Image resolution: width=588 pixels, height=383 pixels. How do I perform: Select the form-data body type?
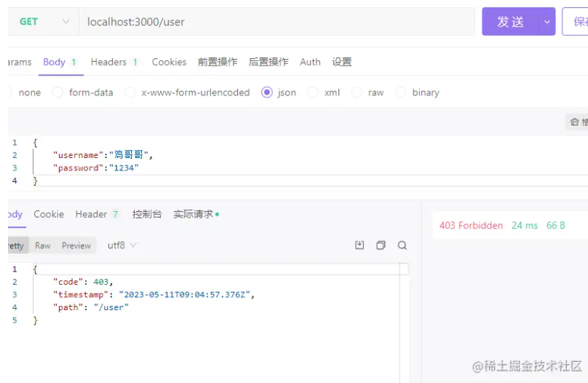pos(83,92)
